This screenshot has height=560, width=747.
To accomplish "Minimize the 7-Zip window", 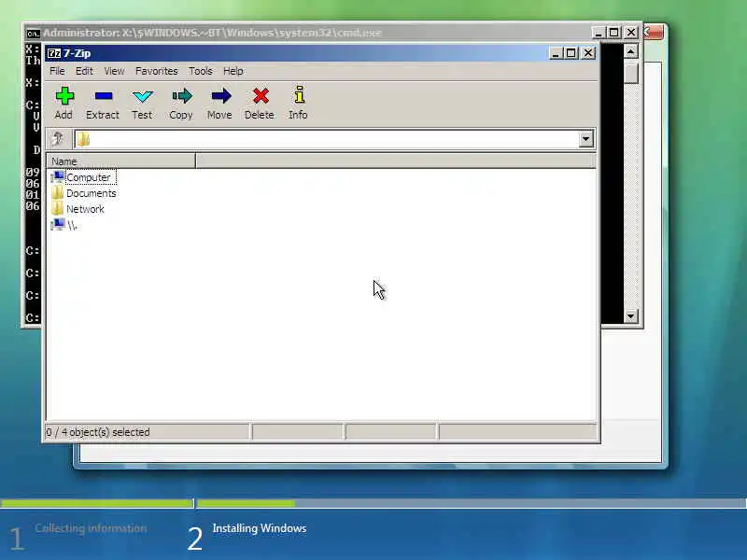I will point(555,53).
